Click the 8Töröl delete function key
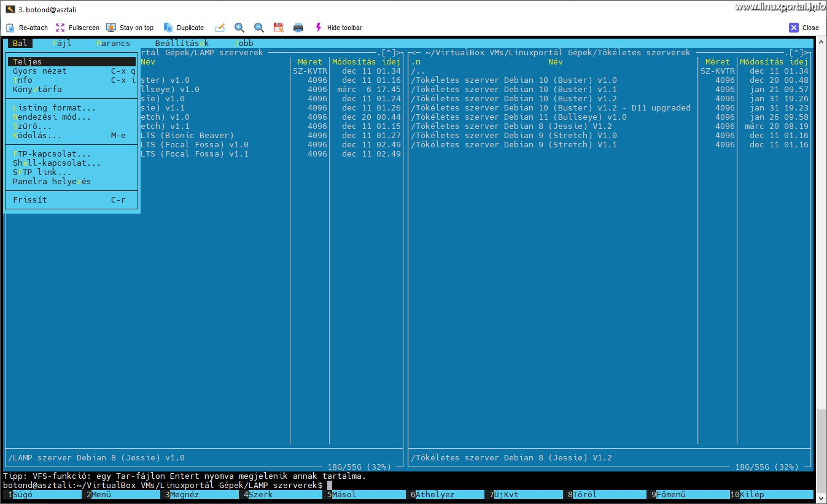Screen dimensions: 827x504 click(x=583, y=494)
